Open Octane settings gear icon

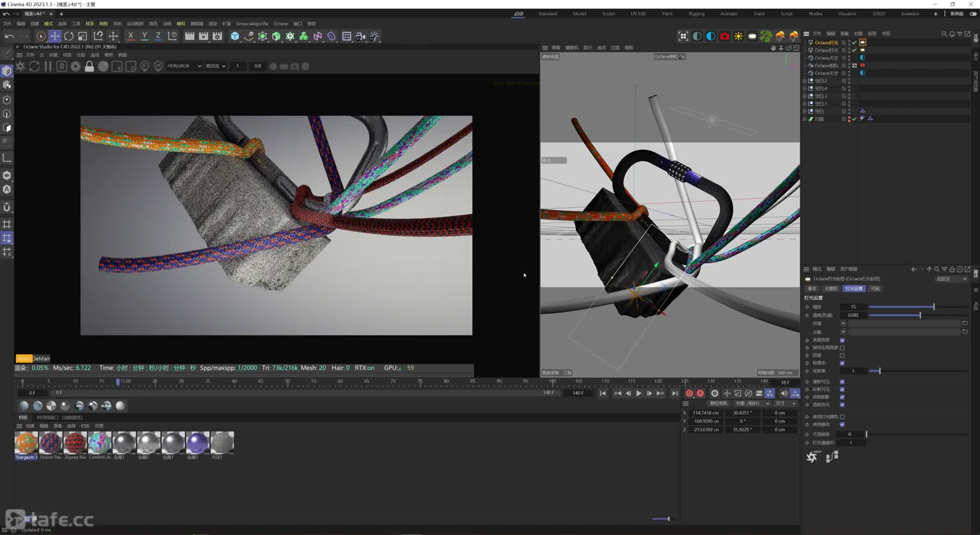coord(75,66)
